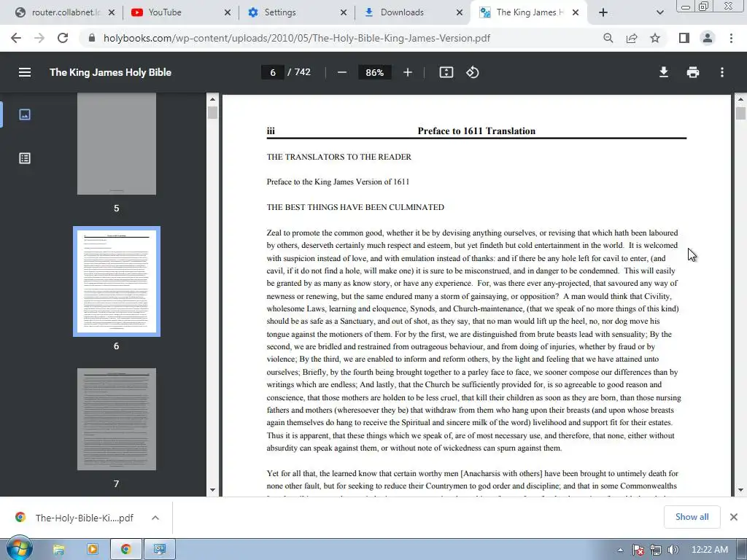Click Chrome taskbar button

pos(125,550)
